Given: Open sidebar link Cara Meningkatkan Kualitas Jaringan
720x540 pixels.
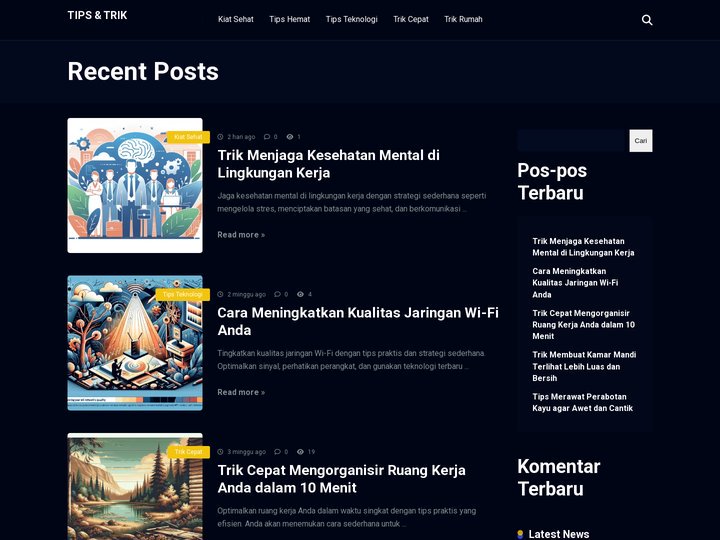Looking at the screenshot, I should 575,283.
